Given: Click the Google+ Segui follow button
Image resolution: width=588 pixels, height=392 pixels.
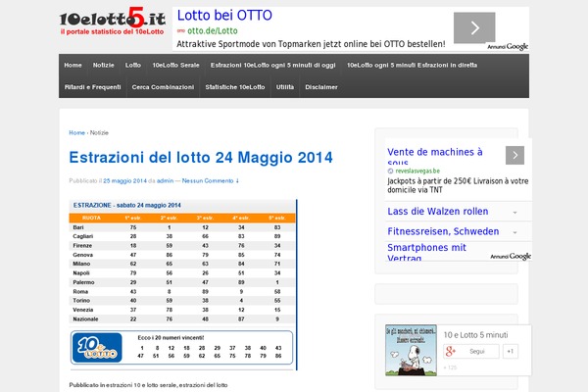Looking at the screenshot, I should coord(471,351).
